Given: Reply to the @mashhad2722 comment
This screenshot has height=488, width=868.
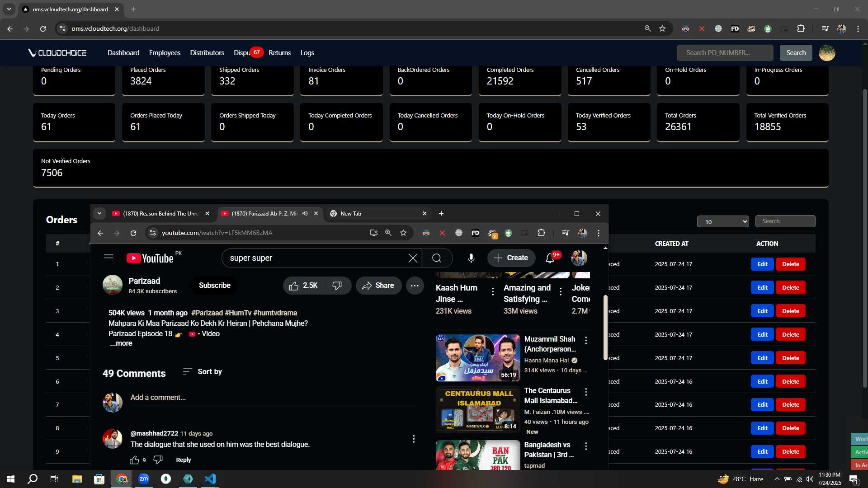Looking at the screenshot, I should click(183, 460).
